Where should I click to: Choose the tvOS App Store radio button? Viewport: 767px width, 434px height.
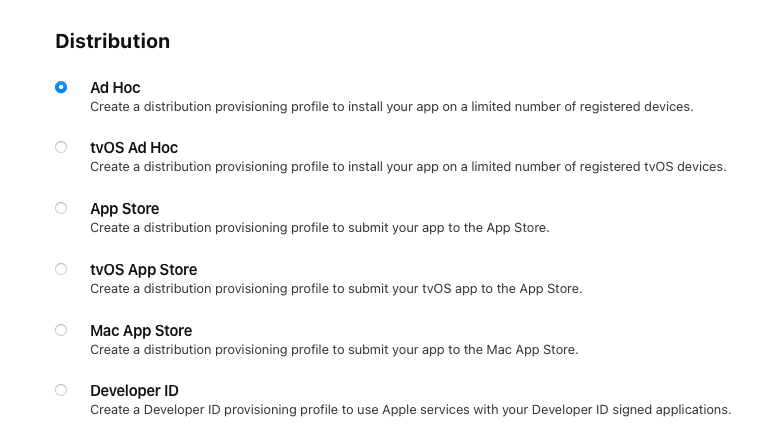point(61,269)
